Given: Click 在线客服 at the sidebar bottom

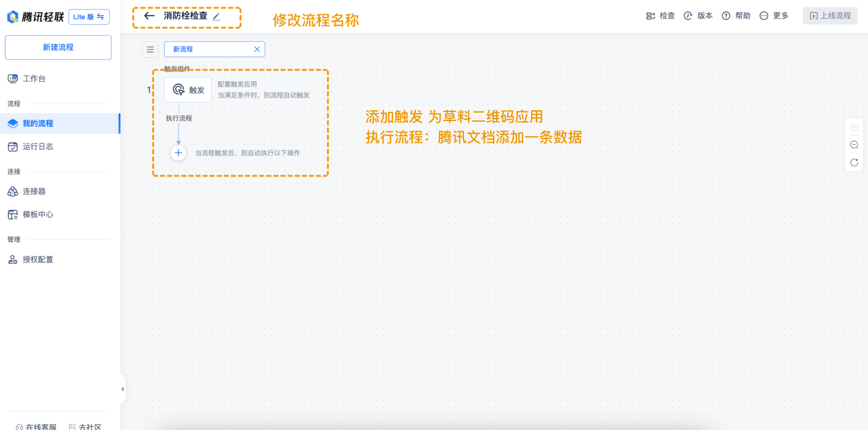Looking at the screenshot, I should pyautogui.click(x=36, y=426).
